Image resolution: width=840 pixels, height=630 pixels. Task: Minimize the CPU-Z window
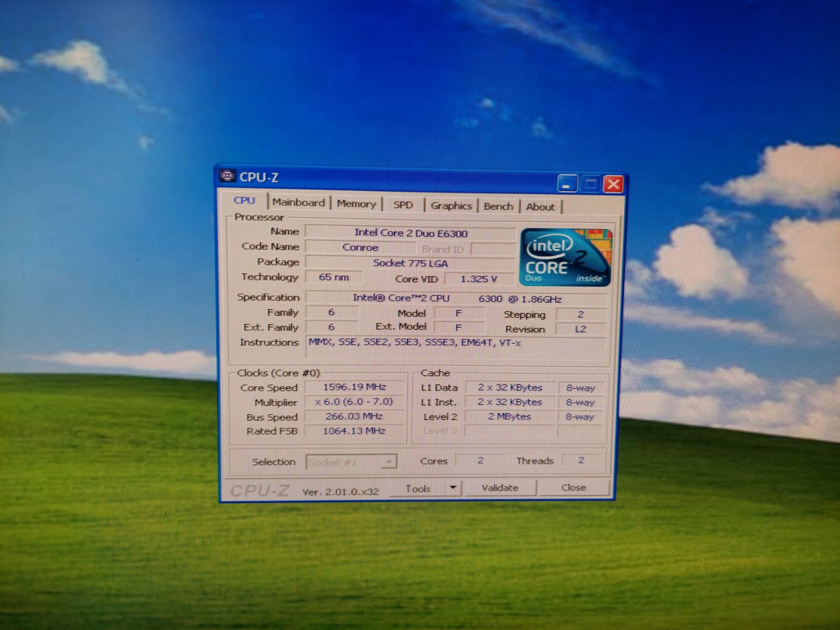tap(567, 184)
